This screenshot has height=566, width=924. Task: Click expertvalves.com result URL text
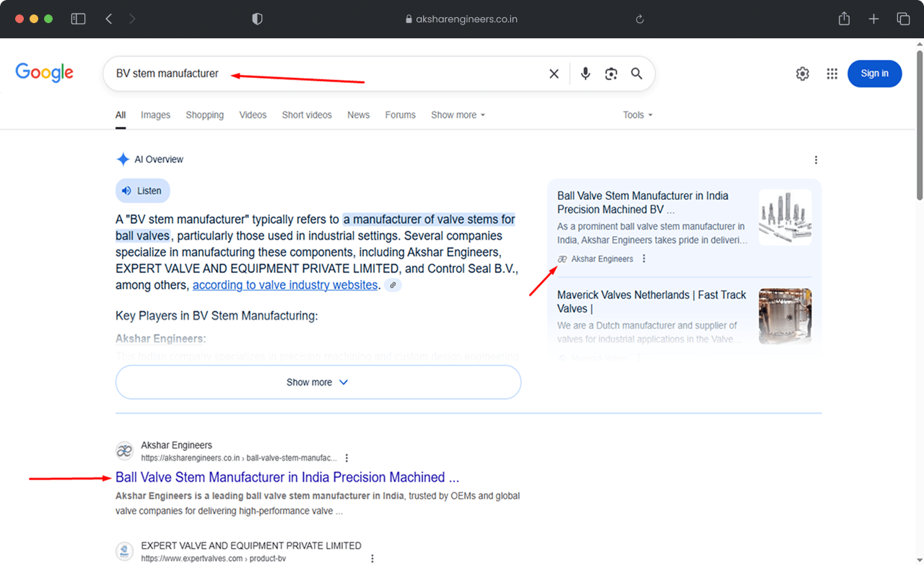point(214,558)
